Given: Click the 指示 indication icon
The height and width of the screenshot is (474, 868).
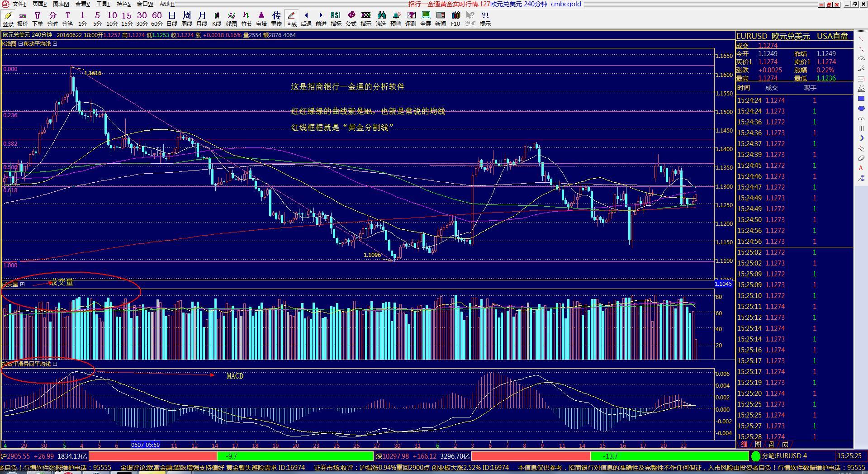Looking at the screenshot, I should (366, 19).
